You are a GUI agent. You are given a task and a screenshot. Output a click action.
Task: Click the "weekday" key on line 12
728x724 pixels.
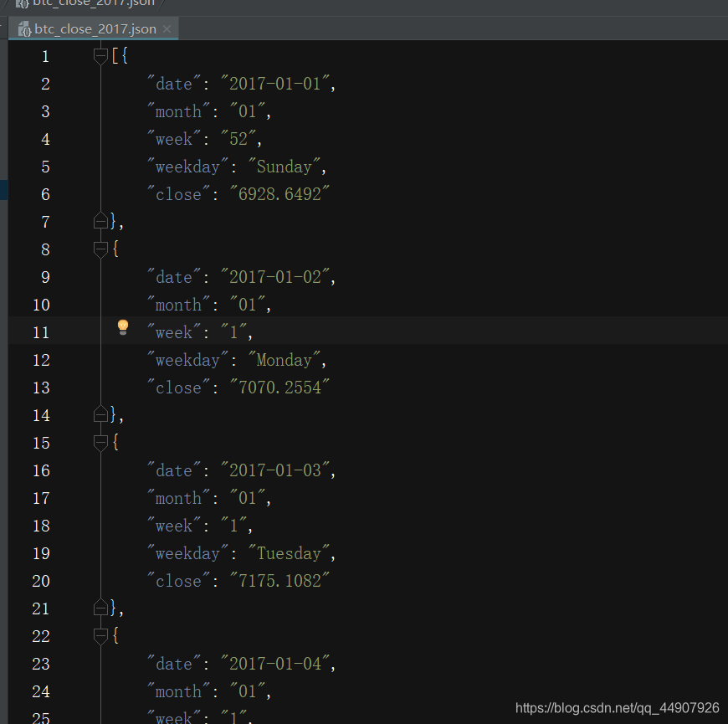pos(187,360)
